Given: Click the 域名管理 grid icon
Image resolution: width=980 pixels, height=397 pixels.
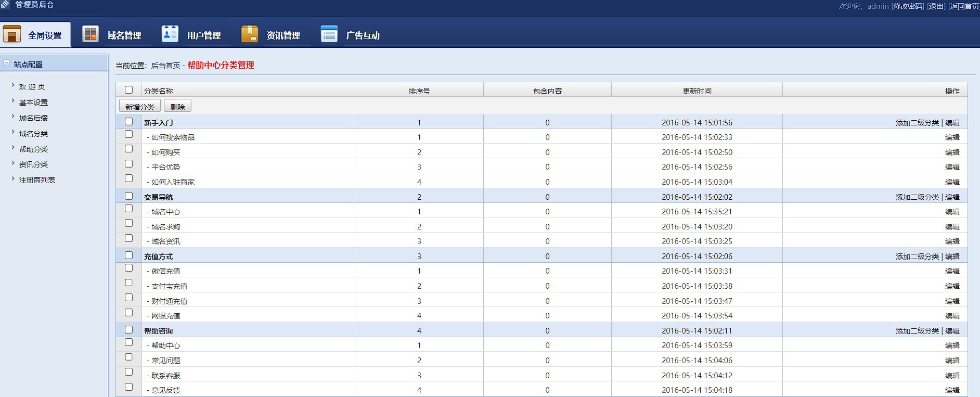Looking at the screenshot, I should pyautogui.click(x=91, y=34).
